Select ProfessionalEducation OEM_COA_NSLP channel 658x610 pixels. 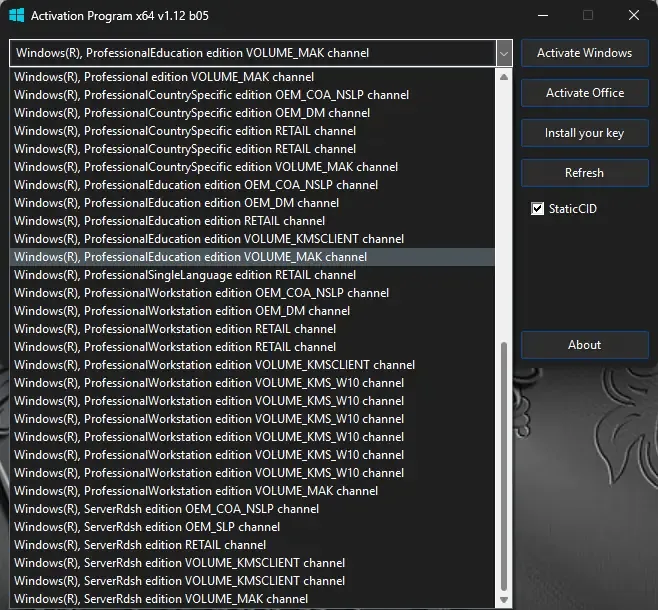click(252, 185)
